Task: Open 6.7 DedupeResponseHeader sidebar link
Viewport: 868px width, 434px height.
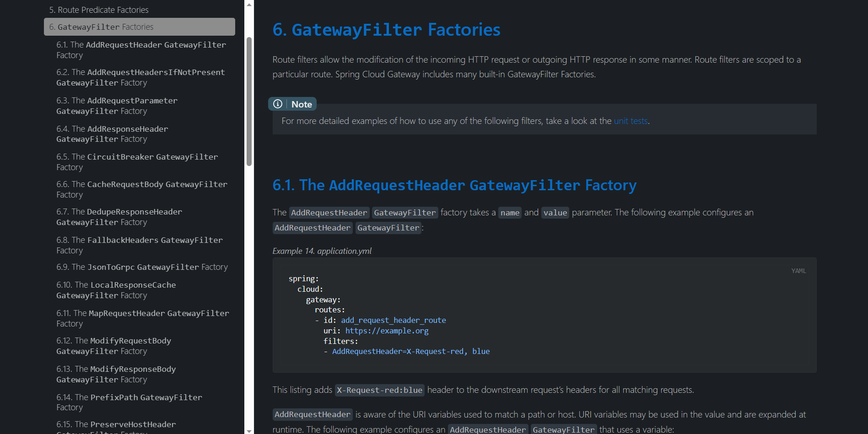Action: tap(119, 217)
